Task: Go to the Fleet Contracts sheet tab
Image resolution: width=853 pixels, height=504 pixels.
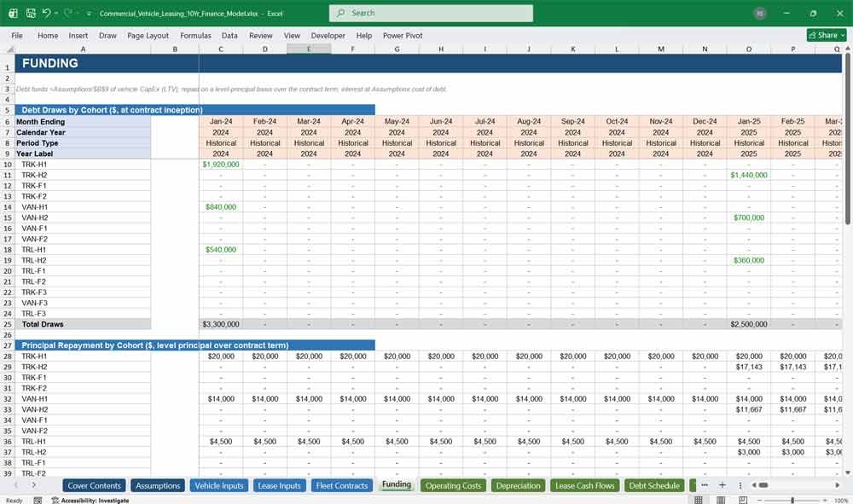Action: tap(342, 485)
